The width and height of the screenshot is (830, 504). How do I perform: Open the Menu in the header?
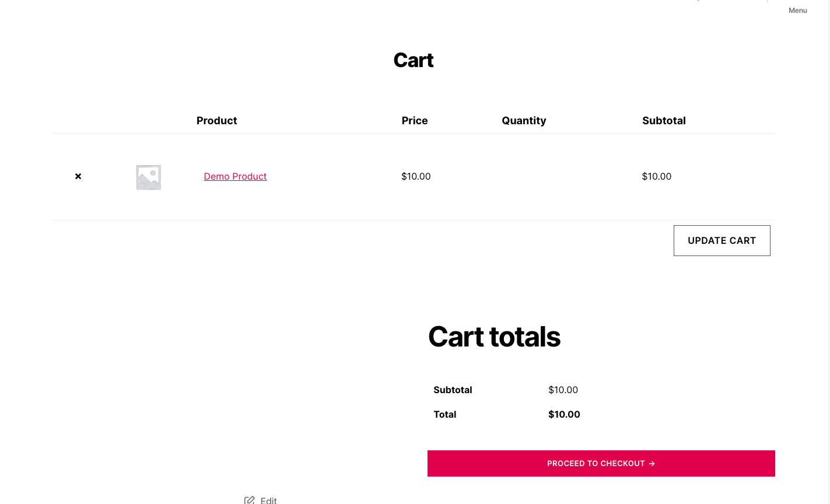click(797, 10)
